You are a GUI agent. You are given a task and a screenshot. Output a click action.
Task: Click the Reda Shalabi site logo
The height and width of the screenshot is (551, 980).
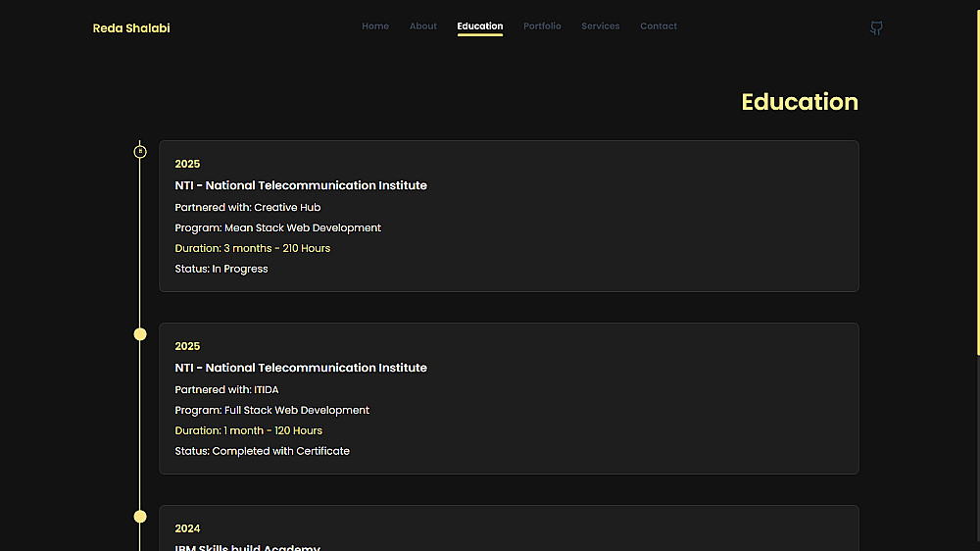131,28
